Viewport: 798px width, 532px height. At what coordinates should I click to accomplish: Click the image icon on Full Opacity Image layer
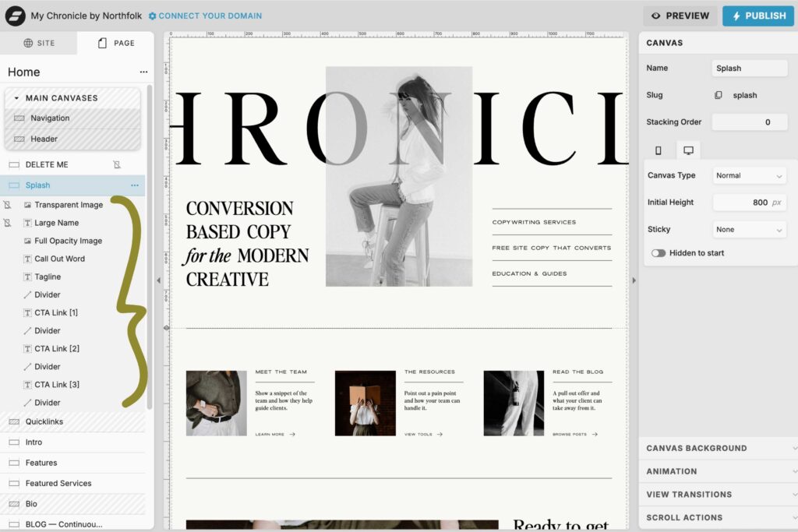point(28,241)
